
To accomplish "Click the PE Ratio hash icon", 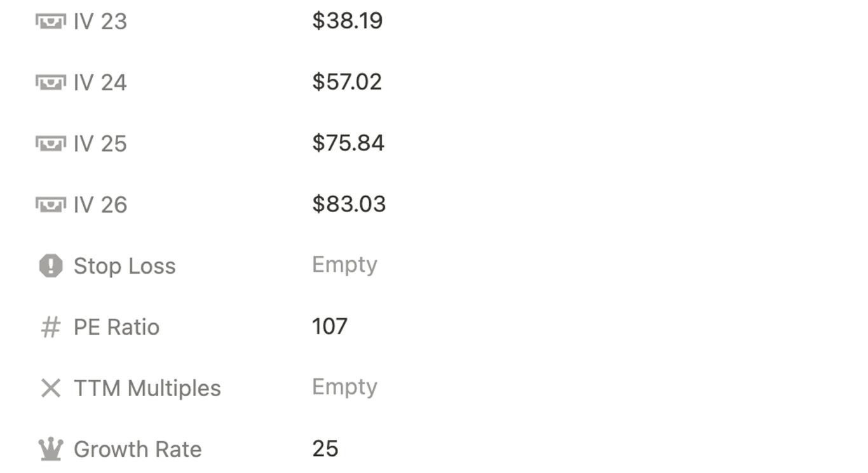I will pyautogui.click(x=51, y=327).
